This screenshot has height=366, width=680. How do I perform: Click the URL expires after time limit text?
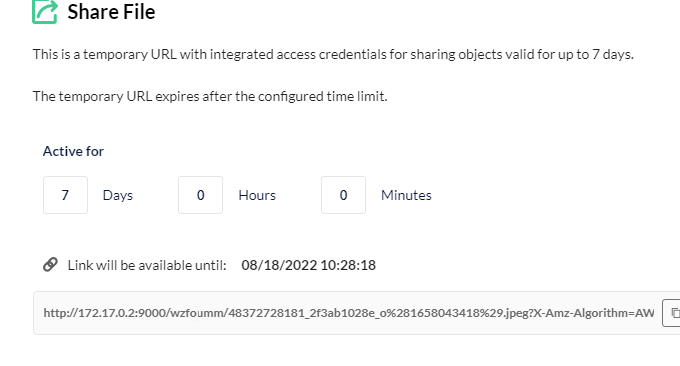(210, 96)
